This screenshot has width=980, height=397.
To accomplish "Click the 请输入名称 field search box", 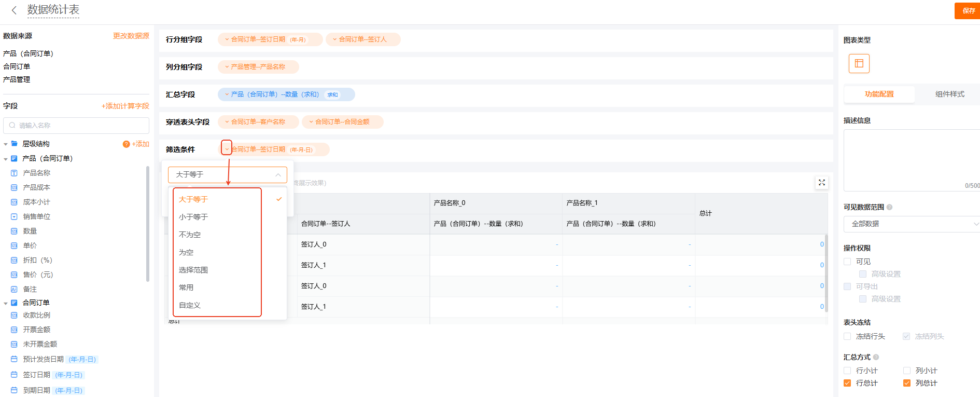I will [76, 126].
